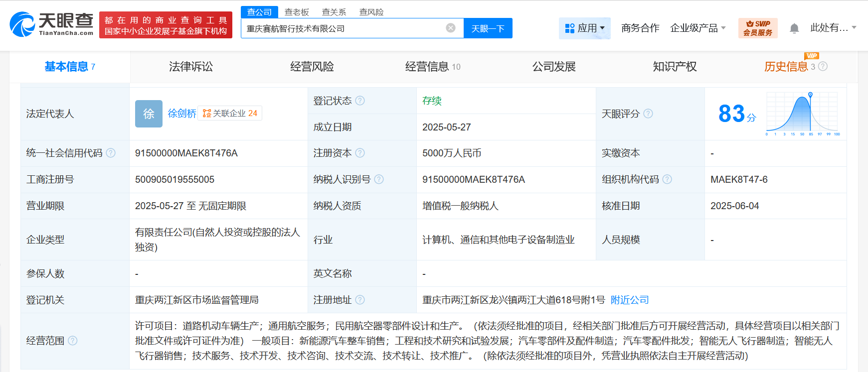Open the notifications bell
This screenshot has height=372, width=868.
tap(794, 28)
